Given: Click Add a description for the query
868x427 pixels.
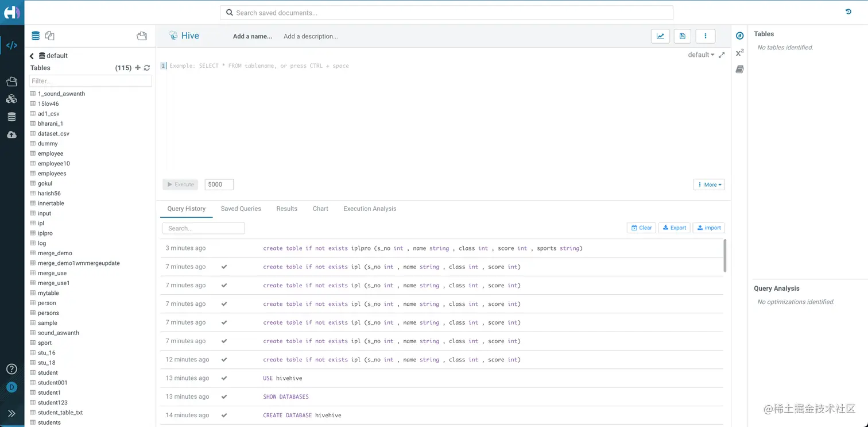Looking at the screenshot, I should point(311,36).
